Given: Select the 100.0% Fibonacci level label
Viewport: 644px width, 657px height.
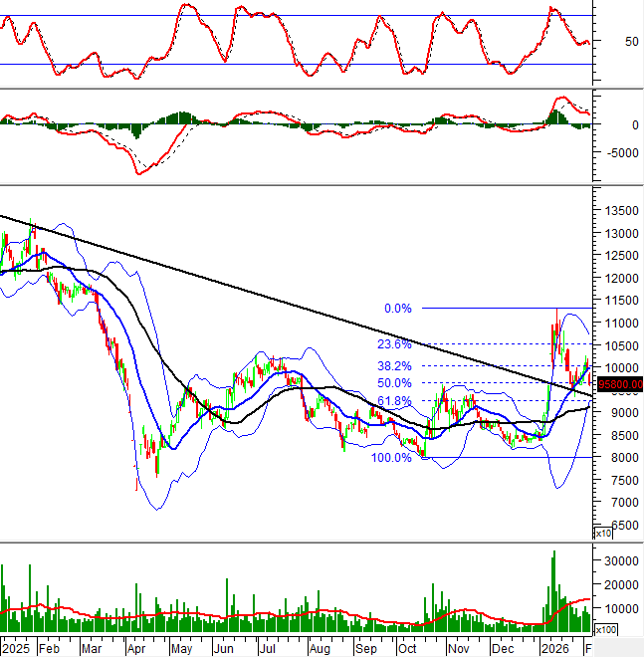Looking at the screenshot, I should pyautogui.click(x=391, y=458).
